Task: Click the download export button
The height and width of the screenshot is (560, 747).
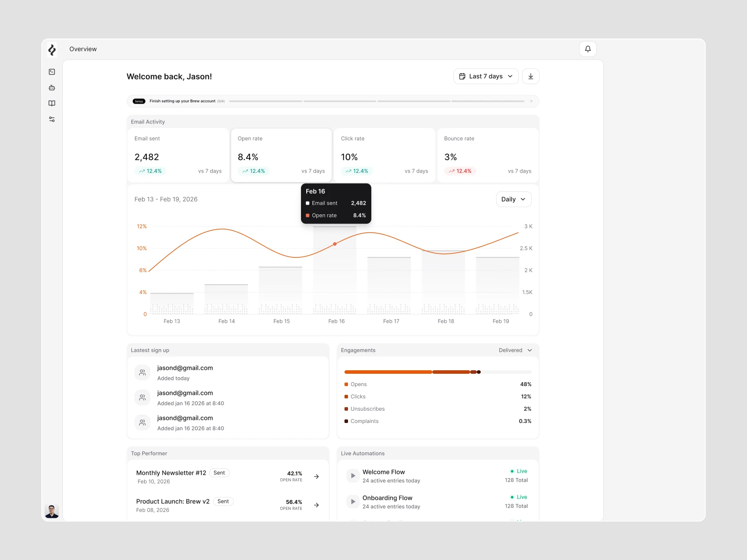Action: point(531,76)
